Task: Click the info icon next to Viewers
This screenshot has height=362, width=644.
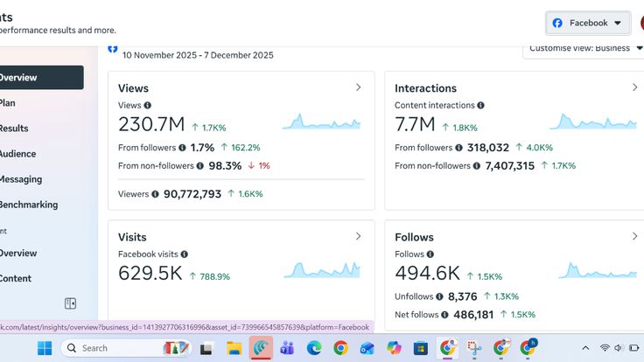Action: click(x=155, y=194)
